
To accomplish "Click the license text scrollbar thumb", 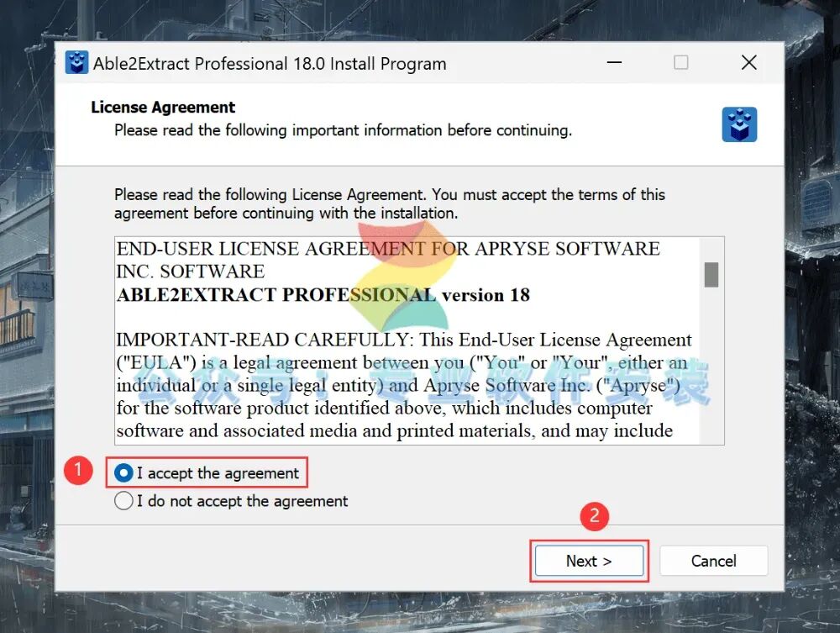I will 711,275.
